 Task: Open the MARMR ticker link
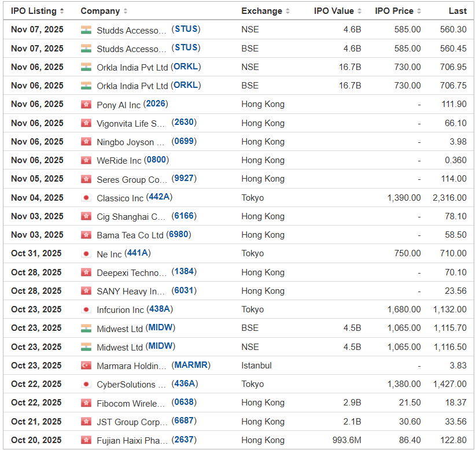pos(191,365)
